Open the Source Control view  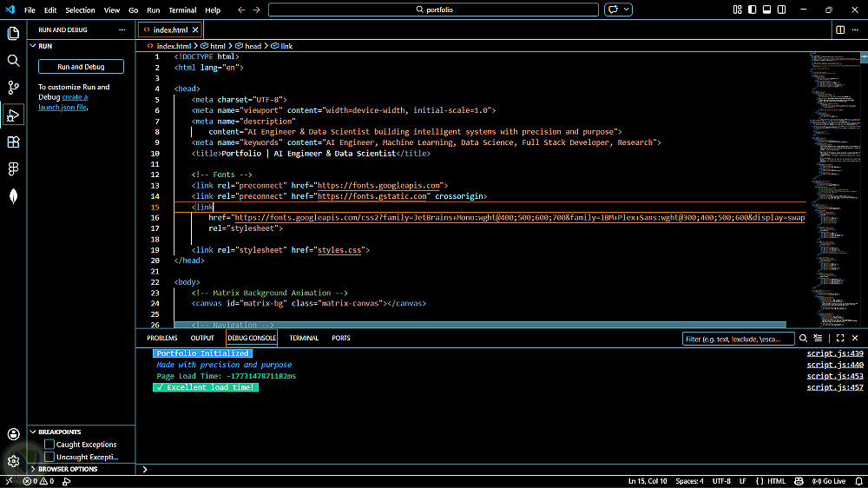tap(13, 88)
